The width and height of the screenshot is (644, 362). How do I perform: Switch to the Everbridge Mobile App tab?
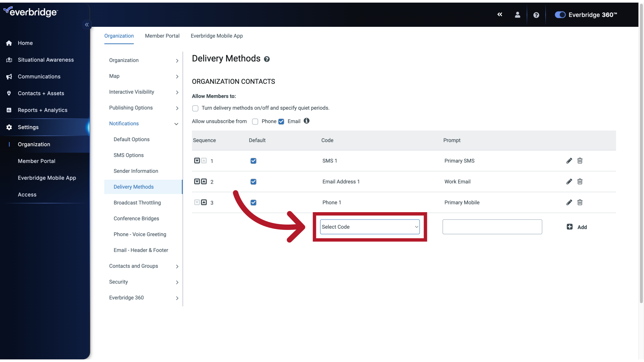point(217,36)
